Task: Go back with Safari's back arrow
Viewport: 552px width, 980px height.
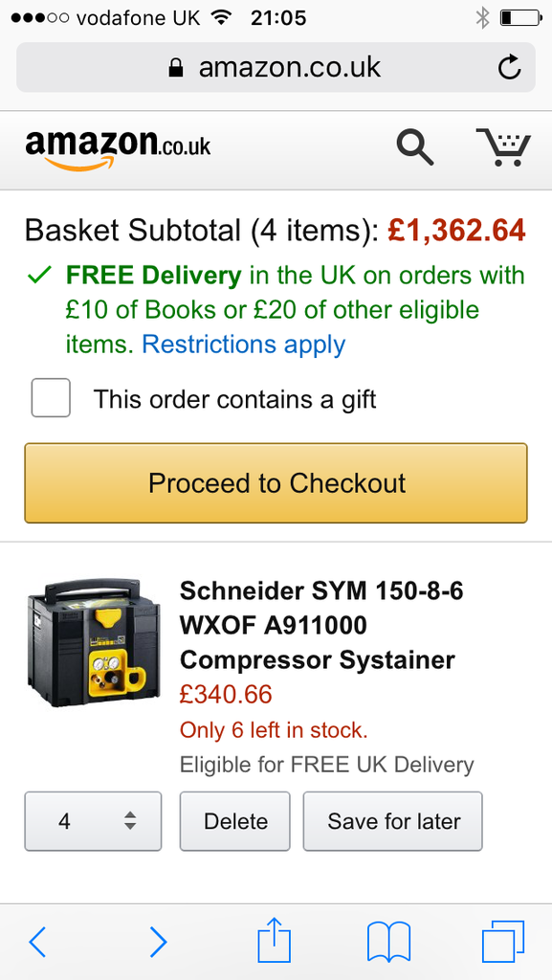Action: click(37, 942)
